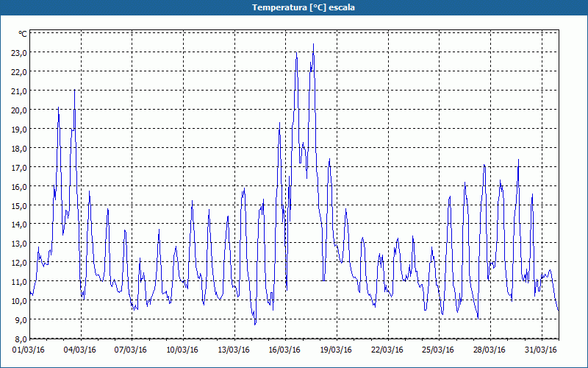
Task: Click the 18,0 y-axis label
Action: tap(20, 149)
